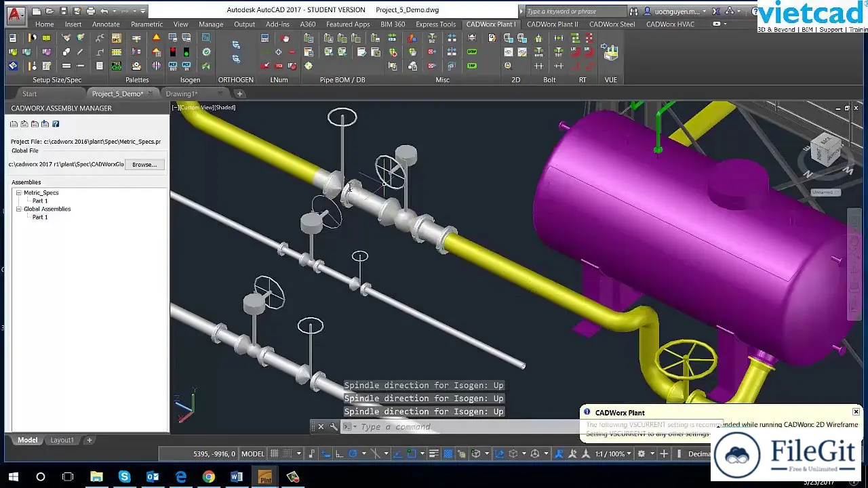The width and height of the screenshot is (868, 488).
Task: Open the user account uocnguyen dropdown
Action: click(677, 12)
